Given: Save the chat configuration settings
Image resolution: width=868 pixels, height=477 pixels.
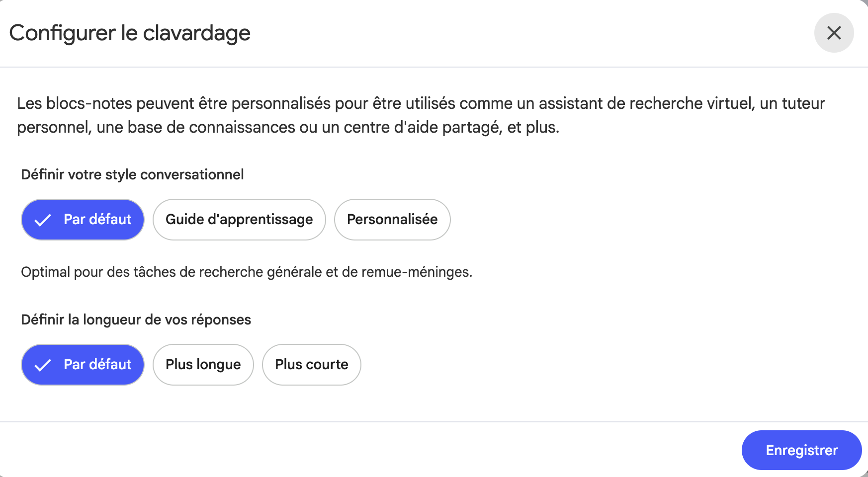Looking at the screenshot, I should (801, 450).
